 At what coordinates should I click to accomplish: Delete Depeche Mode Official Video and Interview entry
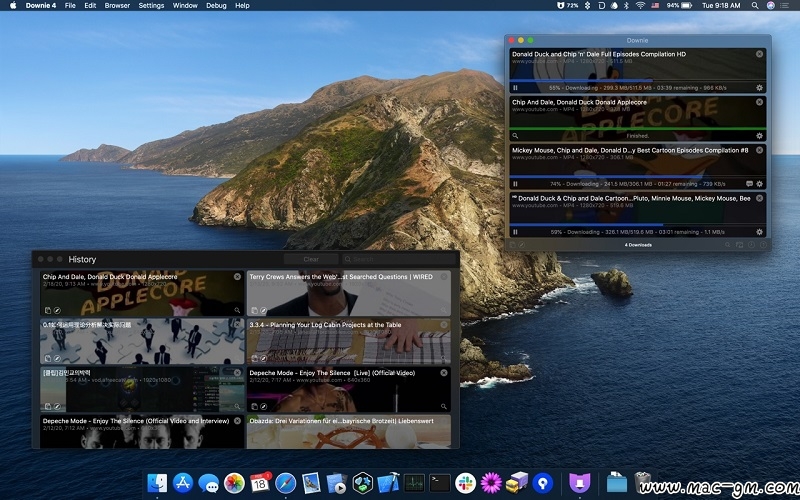point(237,421)
